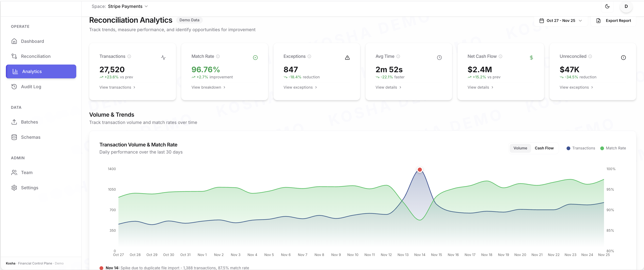Open Settings from the Admin menu

pyautogui.click(x=30, y=187)
